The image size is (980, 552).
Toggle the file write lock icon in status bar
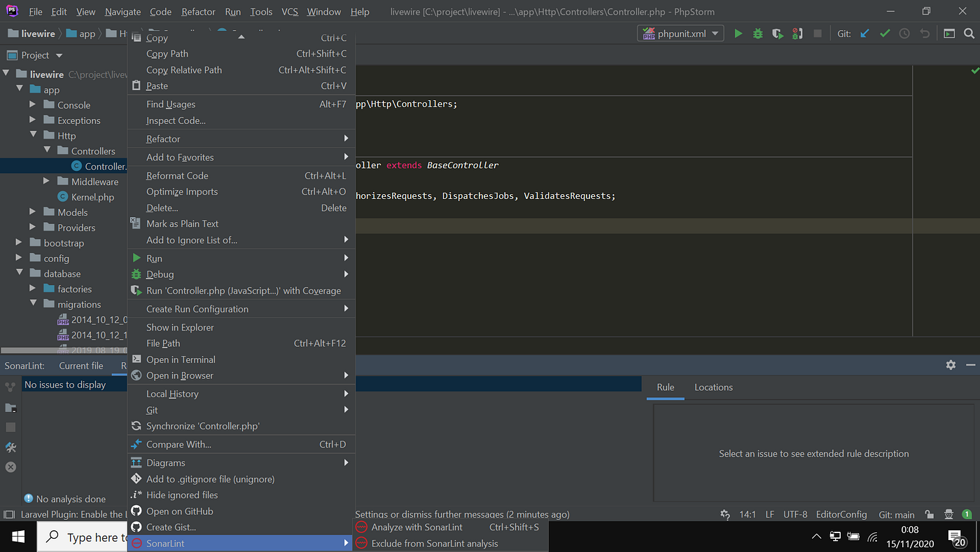pyautogui.click(x=929, y=514)
